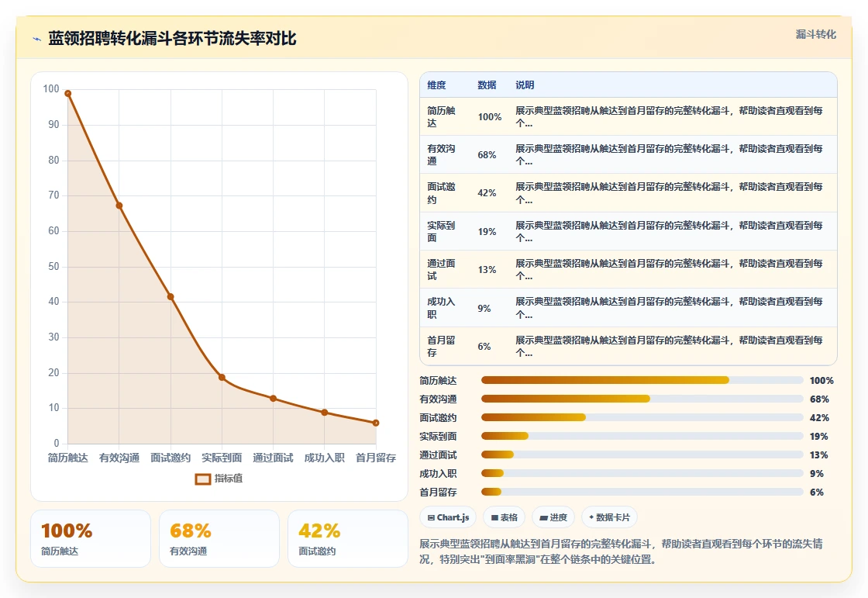Click the 维度 column header

(436, 85)
